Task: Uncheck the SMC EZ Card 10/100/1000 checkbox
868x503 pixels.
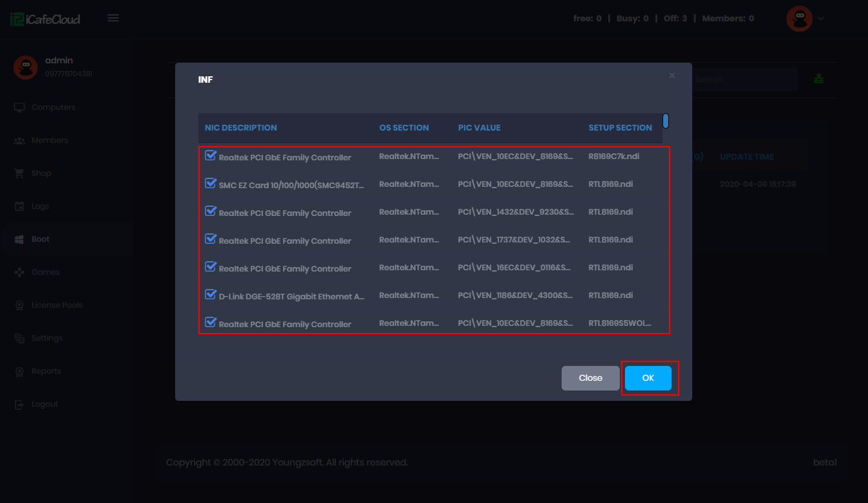Action: (x=211, y=184)
